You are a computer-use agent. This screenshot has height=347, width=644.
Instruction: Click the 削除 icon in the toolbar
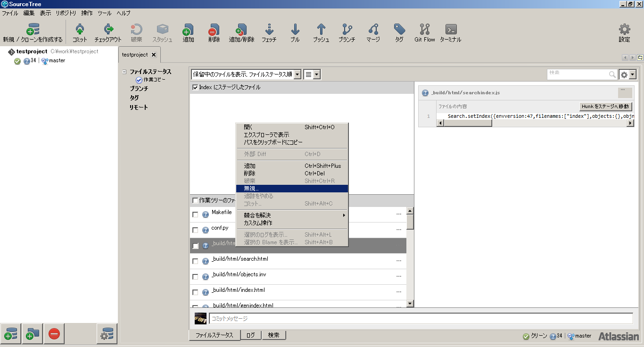tap(214, 30)
